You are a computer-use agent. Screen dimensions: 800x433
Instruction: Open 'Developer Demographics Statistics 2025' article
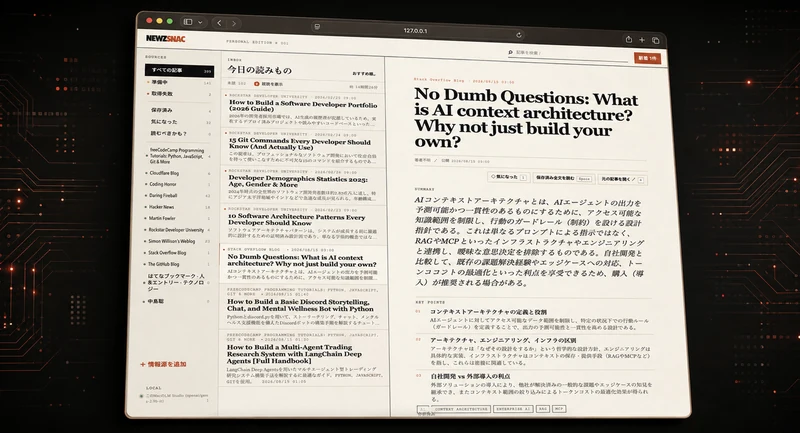(303, 185)
